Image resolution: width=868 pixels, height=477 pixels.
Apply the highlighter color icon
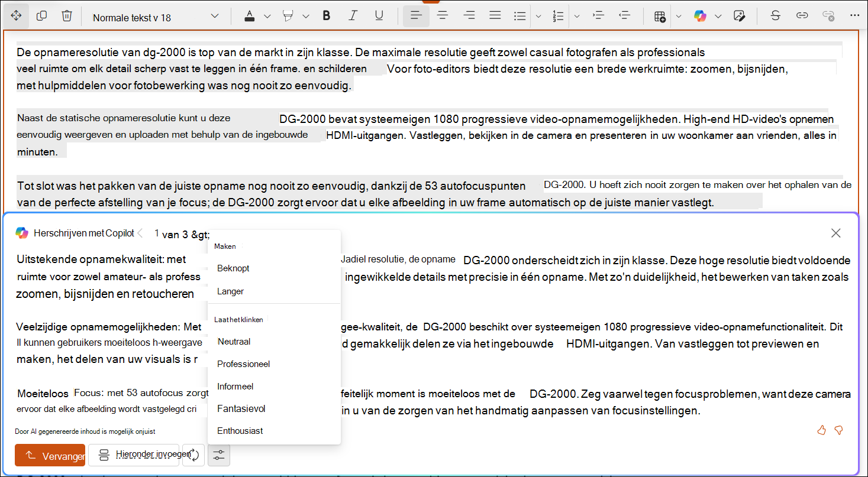(x=289, y=16)
